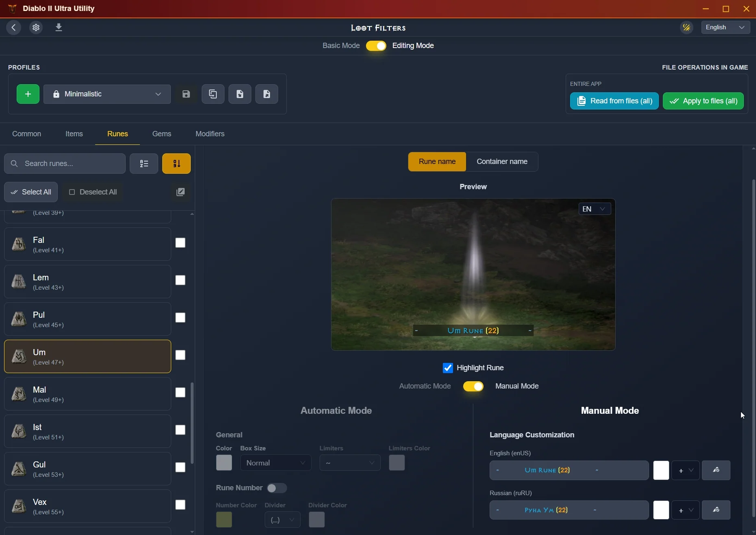Click the Diablo II Ultra Utility logo

13,9
